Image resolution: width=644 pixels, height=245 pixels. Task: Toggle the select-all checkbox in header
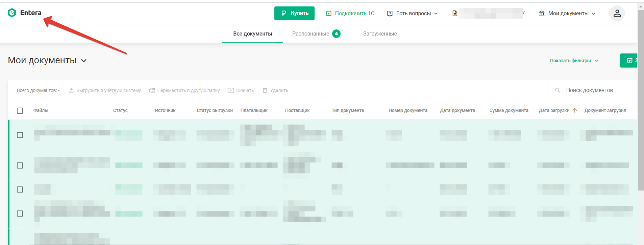20,111
